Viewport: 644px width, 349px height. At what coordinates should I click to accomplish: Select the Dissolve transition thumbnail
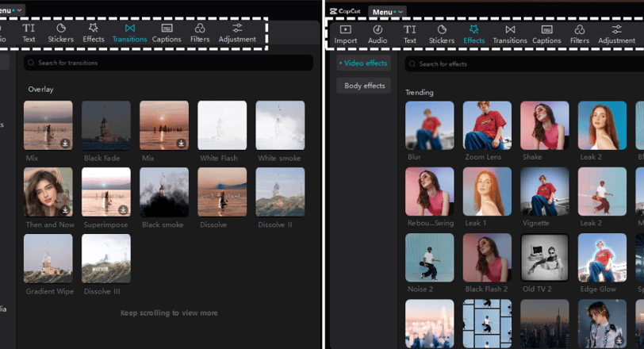[222, 192]
